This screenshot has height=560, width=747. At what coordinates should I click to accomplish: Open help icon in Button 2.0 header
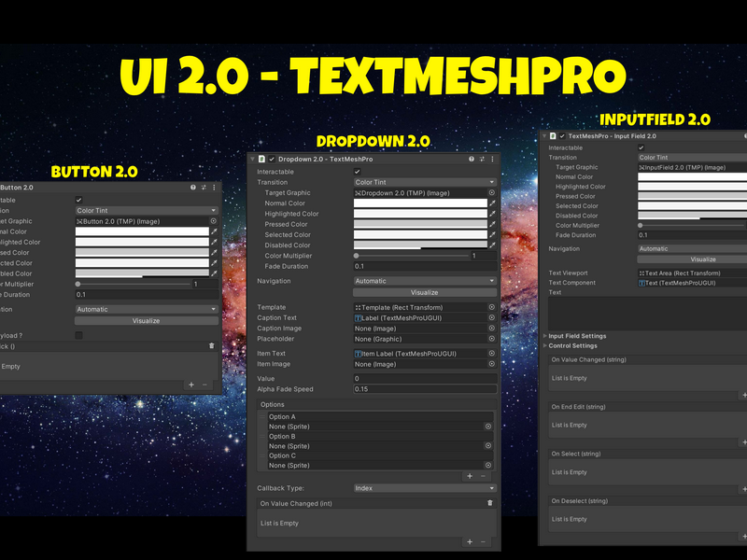tap(193, 188)
